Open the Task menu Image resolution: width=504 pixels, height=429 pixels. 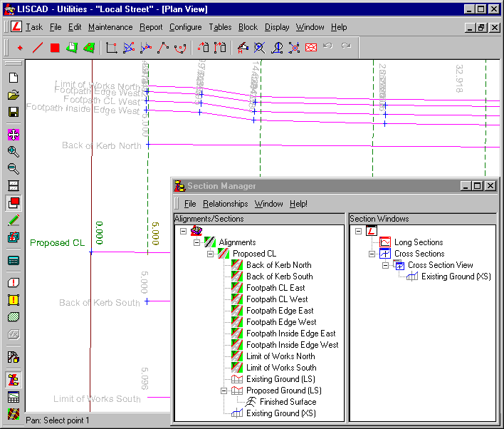(x=34, y=27)
